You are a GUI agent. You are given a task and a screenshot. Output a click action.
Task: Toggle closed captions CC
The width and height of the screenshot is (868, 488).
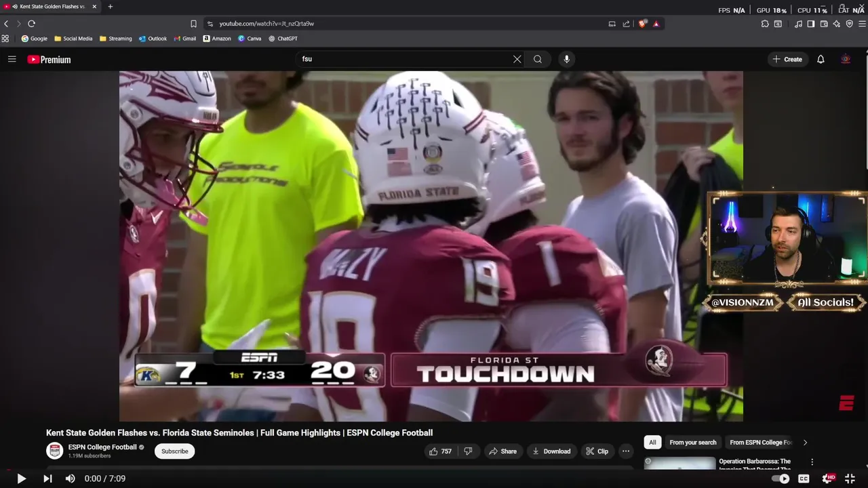coord(804,479)
